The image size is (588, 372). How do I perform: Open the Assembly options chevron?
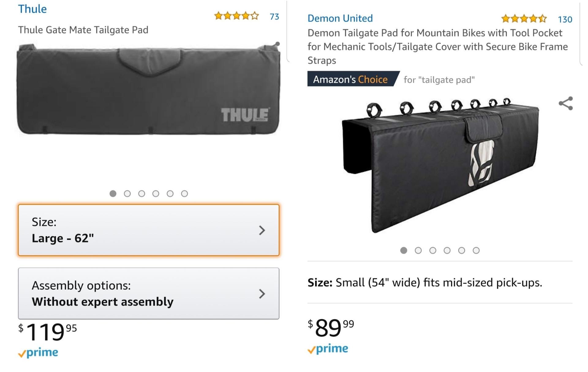(x=262, y=294)
